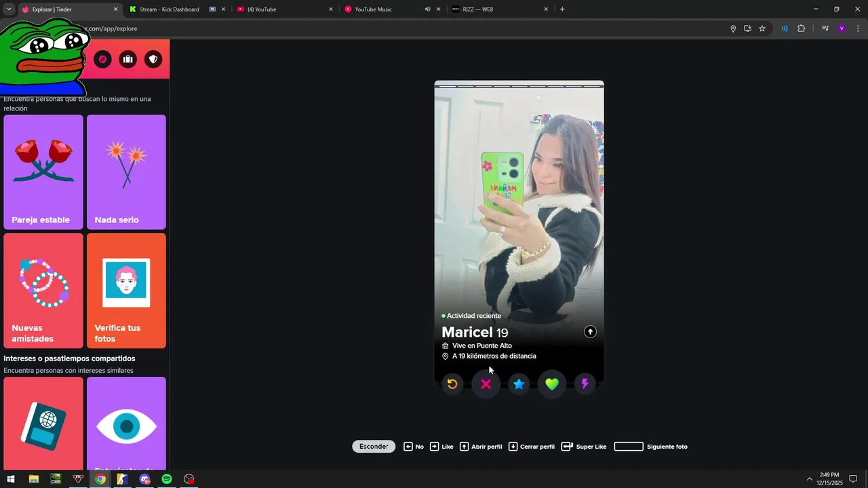Tap the Rewind undo arrow button
Image resolution: width=868 pixels, height=488 pixels.
[452, 384]
